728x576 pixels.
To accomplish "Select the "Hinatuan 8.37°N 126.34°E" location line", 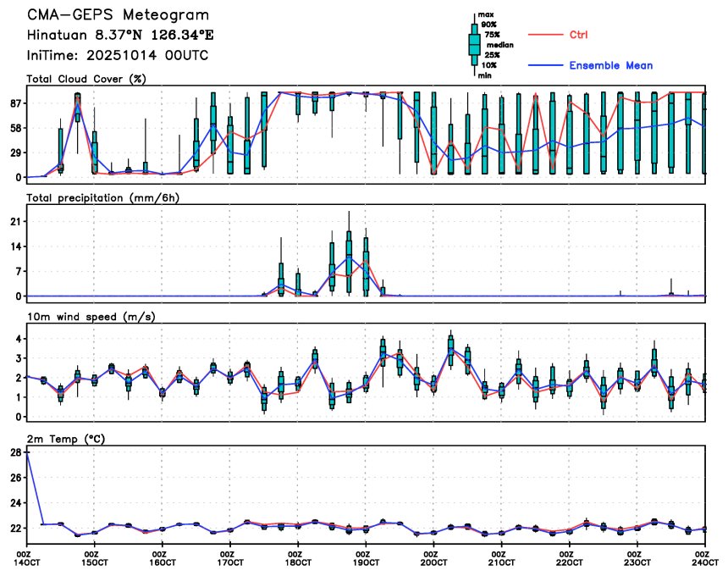I will point(120,36).
